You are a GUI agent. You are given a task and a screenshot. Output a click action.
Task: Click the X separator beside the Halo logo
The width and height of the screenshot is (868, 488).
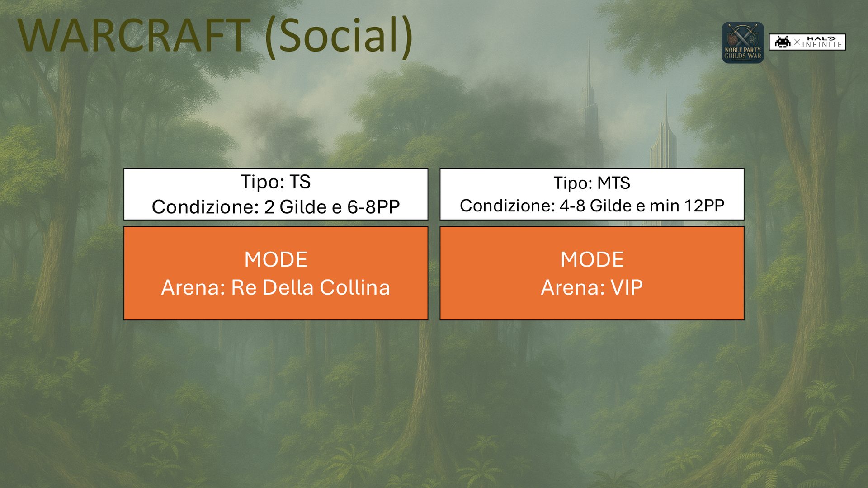tap(797, 42)
